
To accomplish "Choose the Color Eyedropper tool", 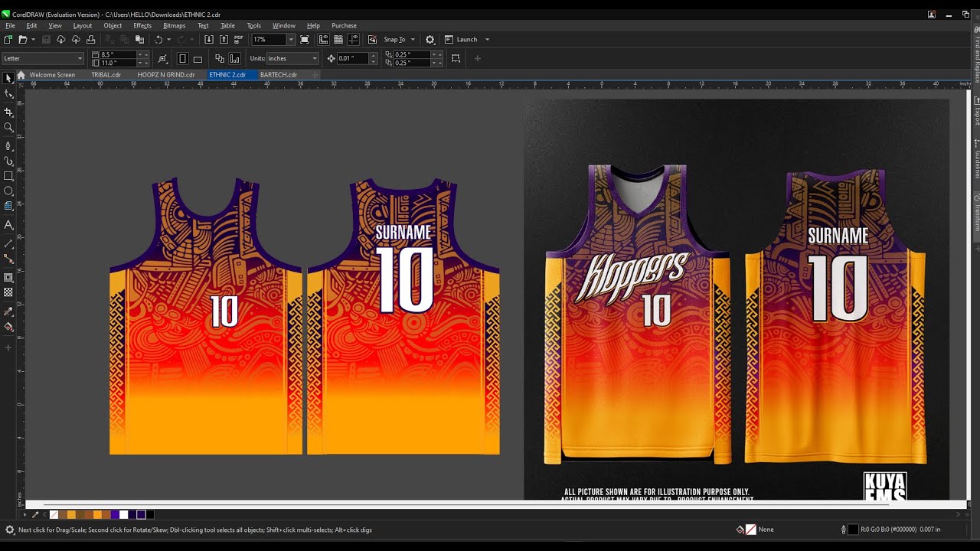I will [8, 311].
